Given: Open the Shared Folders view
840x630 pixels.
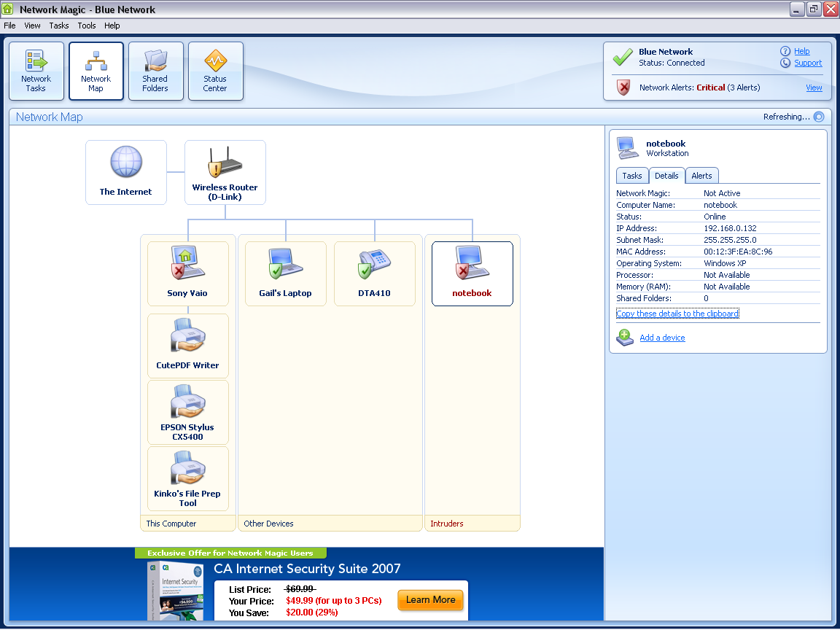Looking at the screenshot, I should tap(156, 71).
